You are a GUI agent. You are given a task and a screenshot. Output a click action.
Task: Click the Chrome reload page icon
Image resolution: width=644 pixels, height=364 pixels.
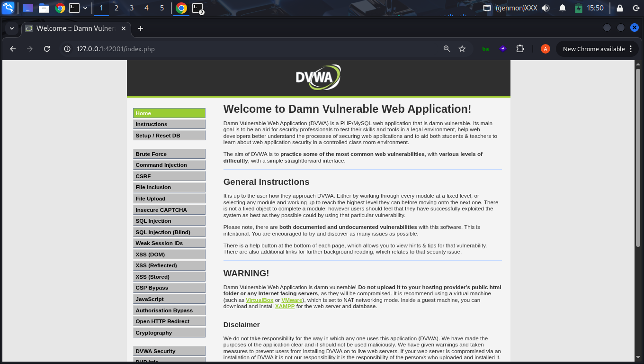pyautogui.click(x=46, y=49)
